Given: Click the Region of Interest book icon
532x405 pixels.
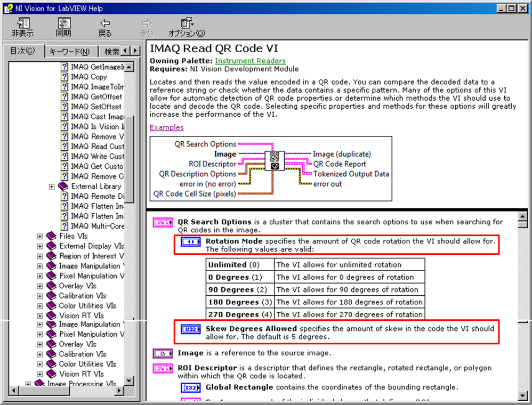Looking at the screenshot, I should [x=51, y=256].
